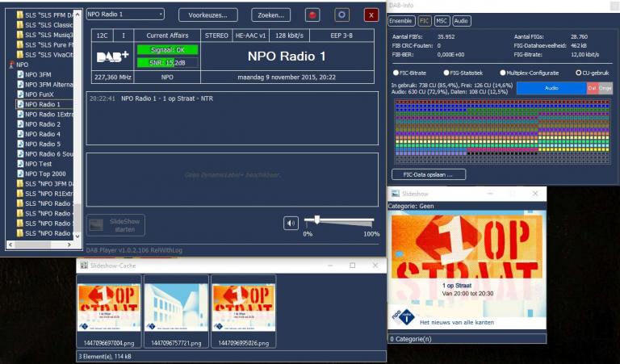The width and height of the screenshot is (620, 364).
Task: Select the FIC-Bitrate radio option
Action: click(396, 73)
